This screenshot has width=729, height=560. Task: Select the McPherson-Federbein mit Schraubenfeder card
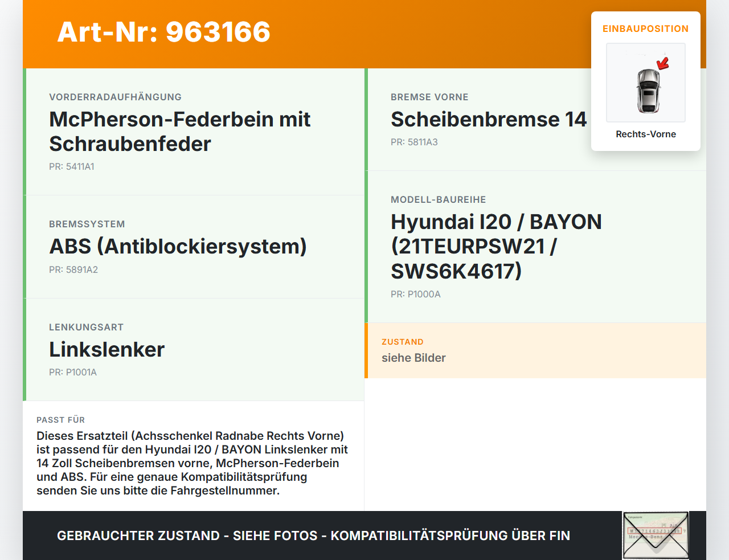click(x=194, y=131)
